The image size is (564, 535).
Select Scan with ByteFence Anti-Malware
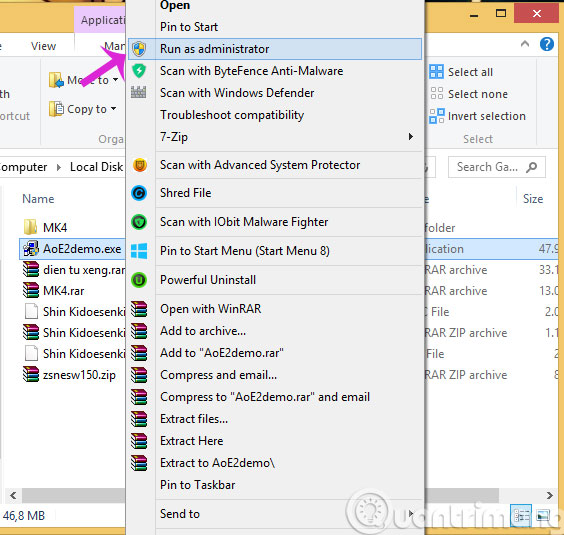click(275, 71)
